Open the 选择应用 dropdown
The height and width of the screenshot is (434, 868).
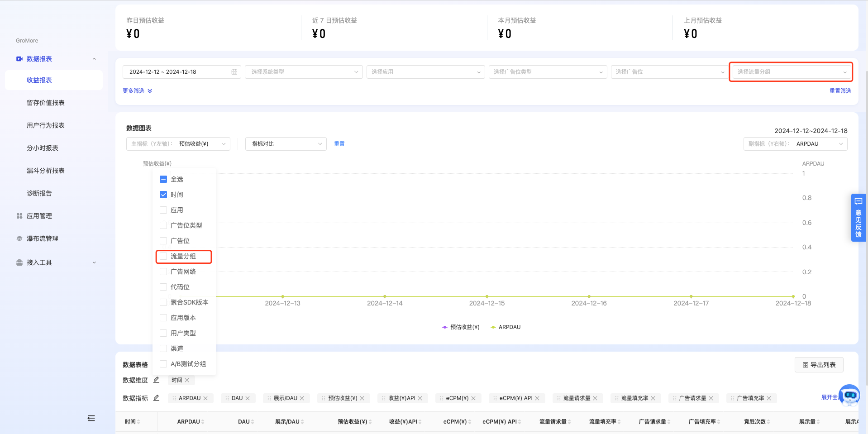tap(426, 72)
